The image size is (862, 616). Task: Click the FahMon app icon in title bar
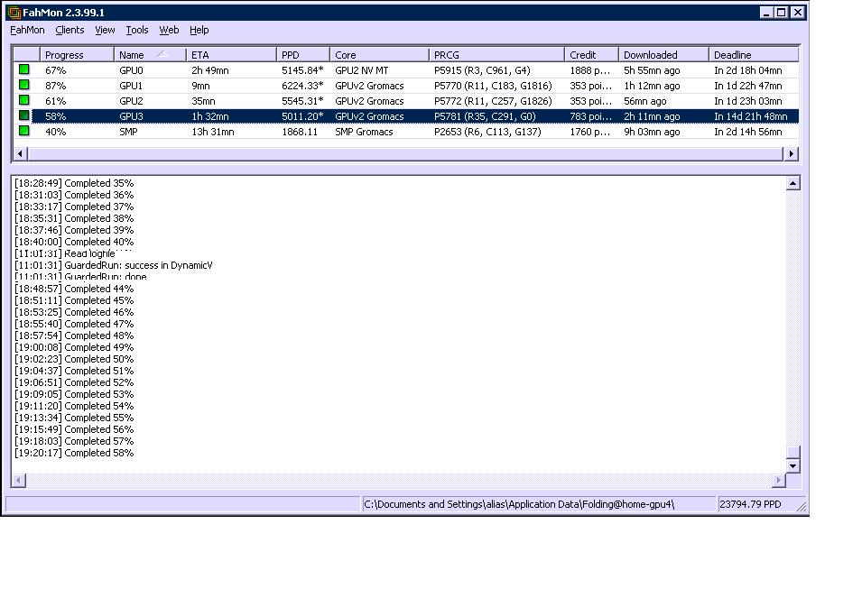coord(14,12)
